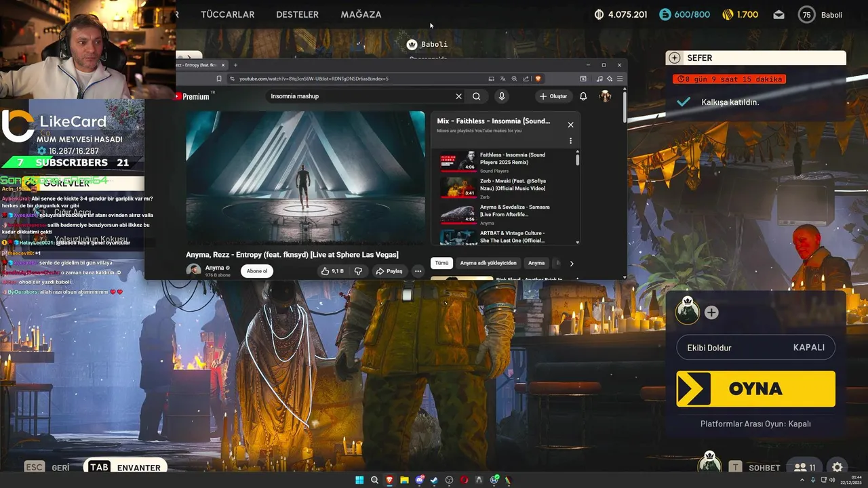Screen dimensions: 868x488
Task: Close the Mix playlist panel
Action: [x=570, y=125]
